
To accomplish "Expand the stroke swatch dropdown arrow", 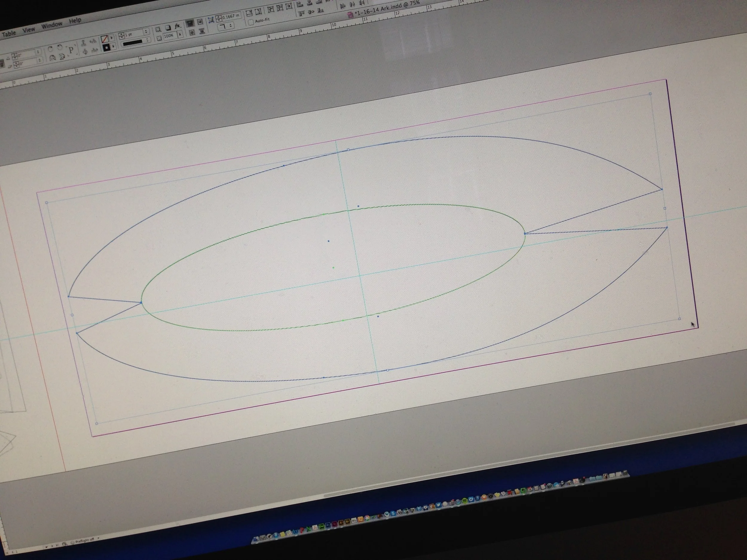I will click(113, 46).
